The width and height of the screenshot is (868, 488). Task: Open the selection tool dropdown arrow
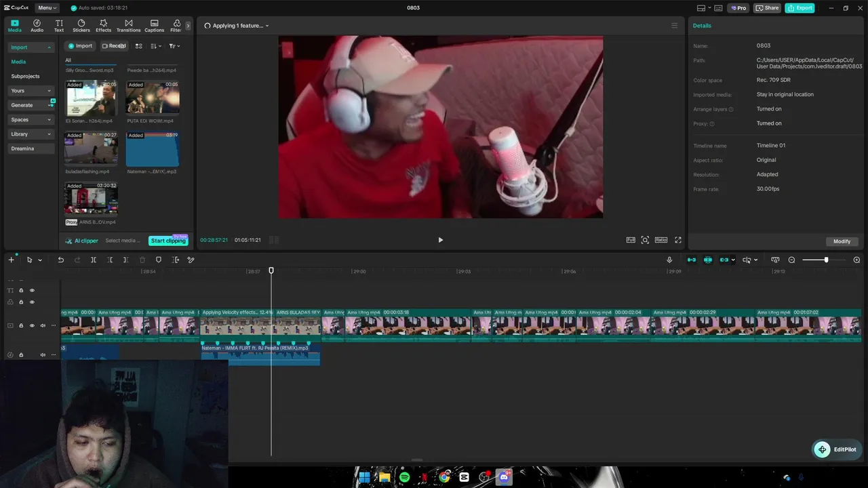[x=40, y=260]
